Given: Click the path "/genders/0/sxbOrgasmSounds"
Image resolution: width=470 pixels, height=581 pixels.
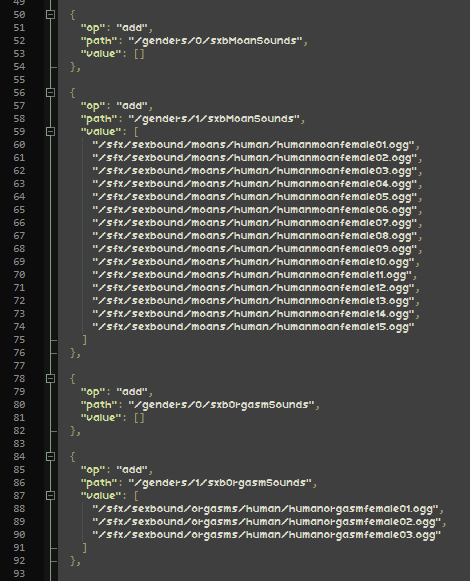Looking at the screenshot, I should (x=221, y=405).
